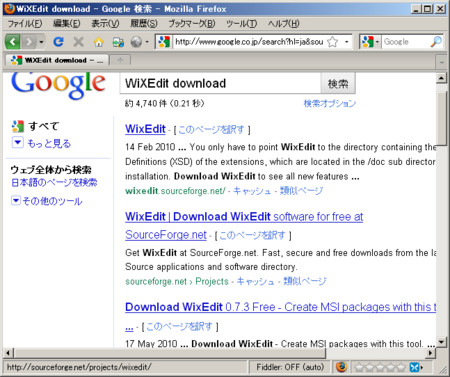Bookmark this page with the star icon

333,42
